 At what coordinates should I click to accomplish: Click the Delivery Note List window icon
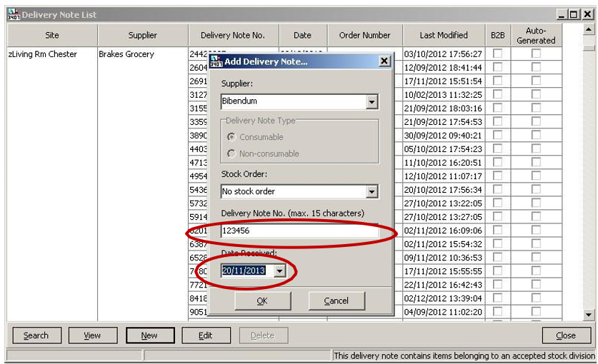click(13, 14)
